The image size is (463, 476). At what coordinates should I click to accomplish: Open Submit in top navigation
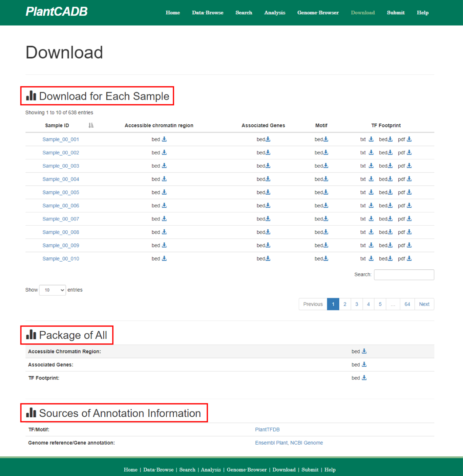(396, 12)
